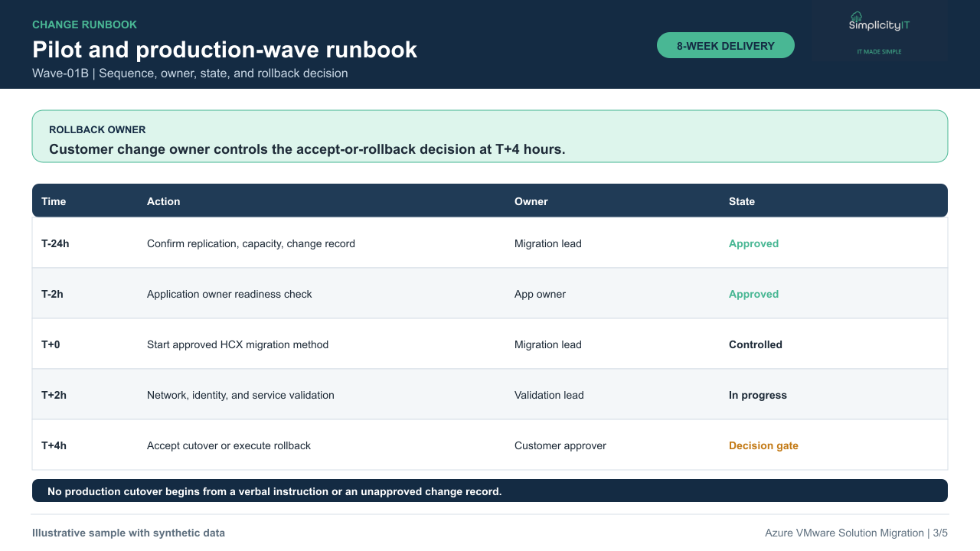
Task: Click 'Network, identity, and service validation'
Action: click(x=240, y=395)
